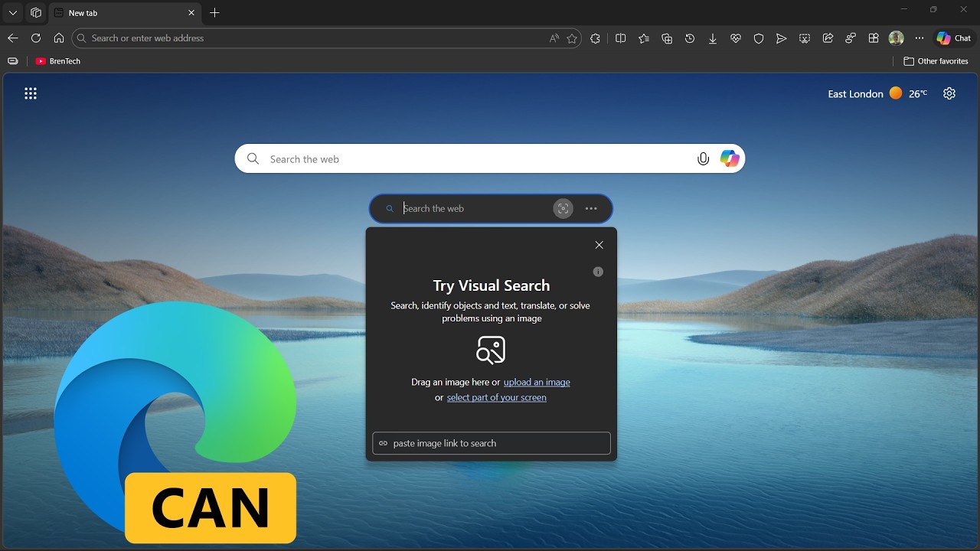Open browsing History icon
This screenshot has width=980, height=551.
click(x=690, y=38)
